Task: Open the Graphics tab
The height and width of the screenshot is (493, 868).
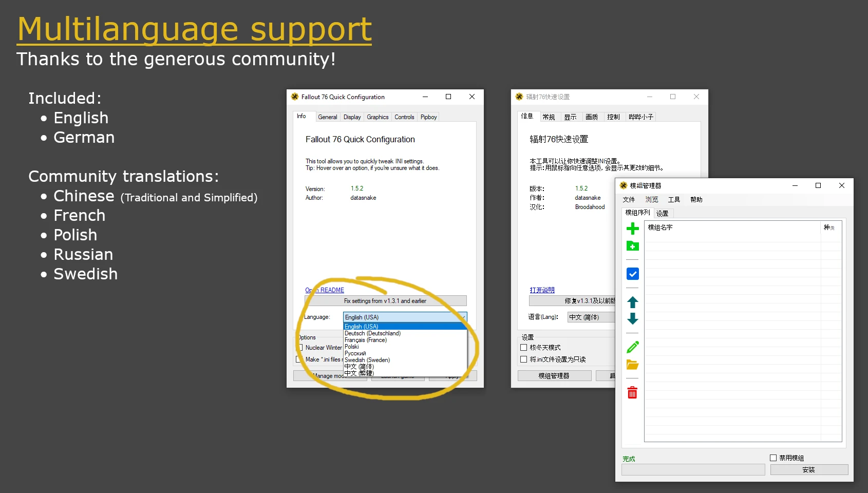Action: (x=378, y=117)
